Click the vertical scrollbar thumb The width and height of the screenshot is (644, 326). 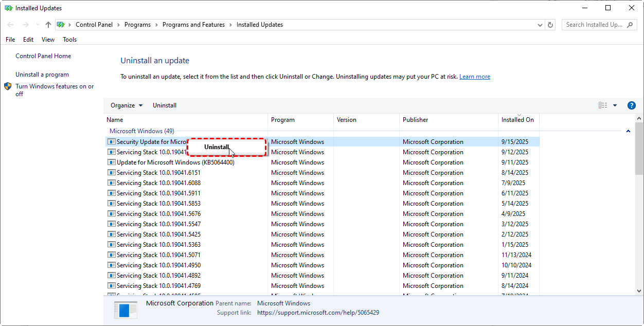[x=639, y=149]
